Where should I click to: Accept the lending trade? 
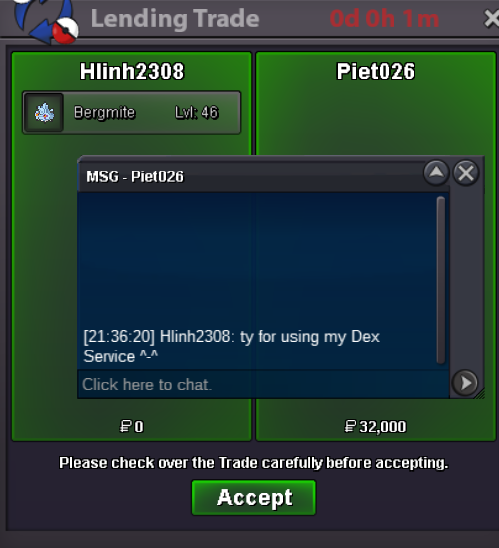coord(254,497)
